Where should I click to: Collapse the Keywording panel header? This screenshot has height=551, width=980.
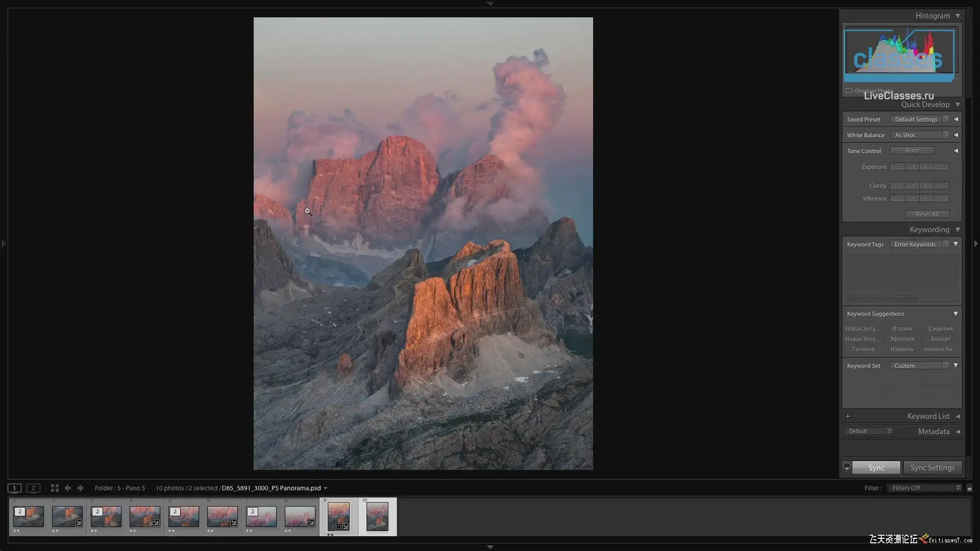click(x=929, y=230)
